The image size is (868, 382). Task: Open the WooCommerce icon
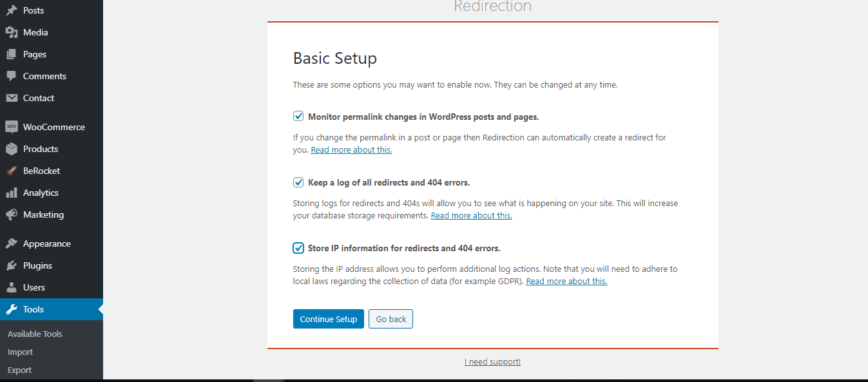point(12,127)
